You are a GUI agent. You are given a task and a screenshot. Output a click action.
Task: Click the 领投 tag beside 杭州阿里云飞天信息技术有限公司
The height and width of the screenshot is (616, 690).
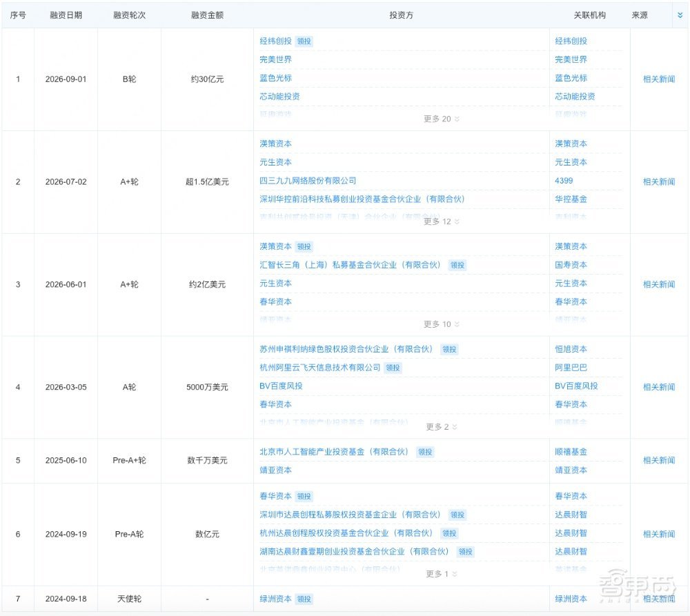click(x=393, y=368)
